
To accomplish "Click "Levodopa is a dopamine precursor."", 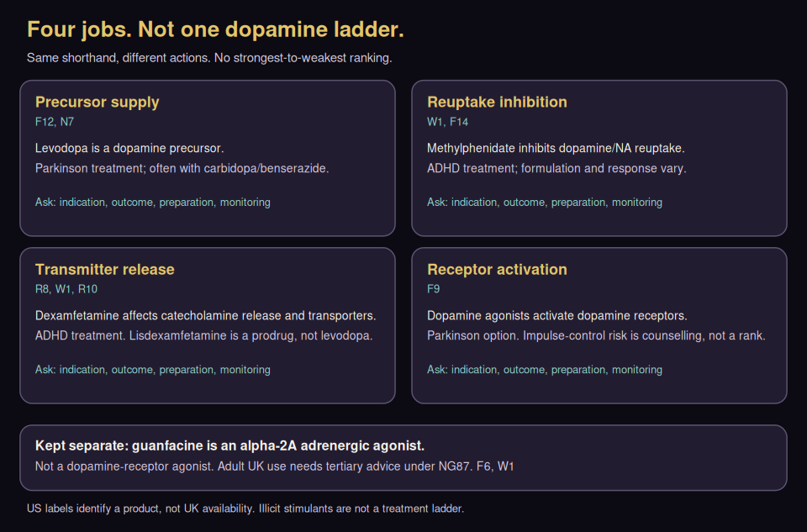I will pyautogui.click(x=129, y=148).
